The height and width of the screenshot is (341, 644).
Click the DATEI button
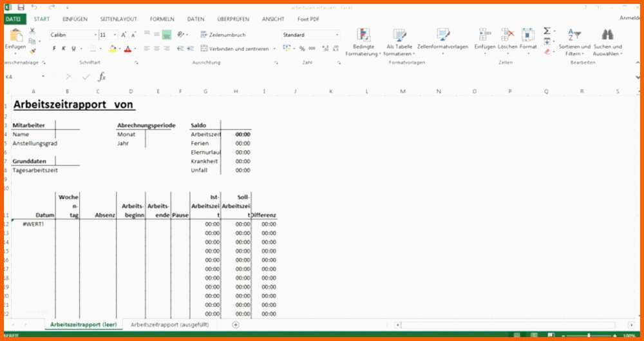[14, 19]
